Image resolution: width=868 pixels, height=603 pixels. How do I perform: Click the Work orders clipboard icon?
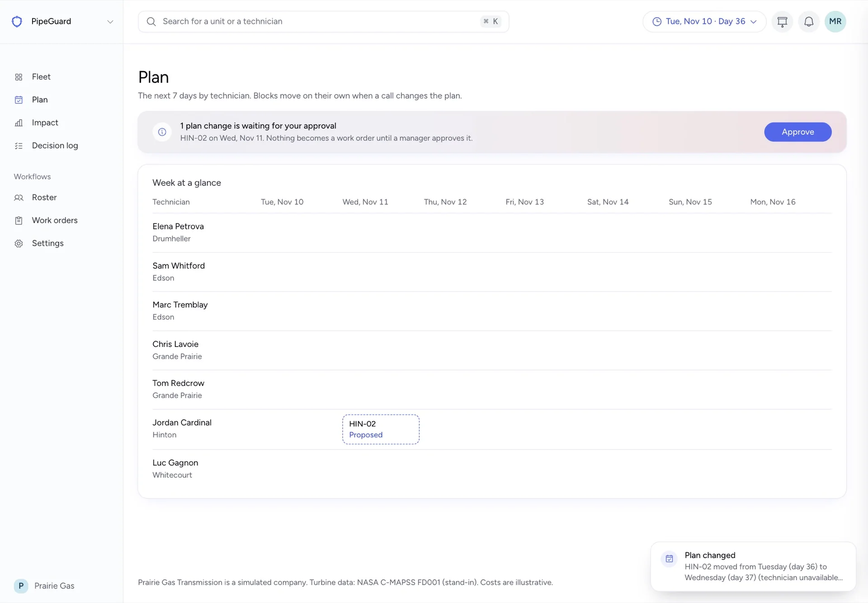coord(19,220)
